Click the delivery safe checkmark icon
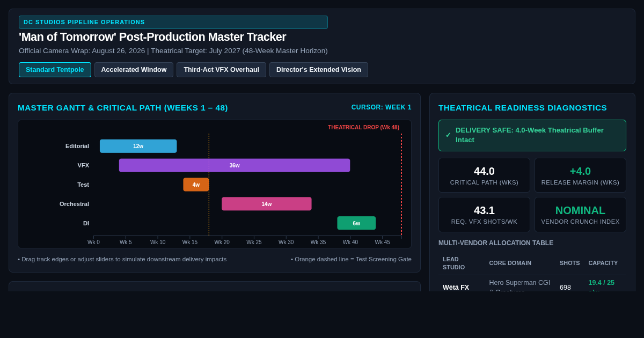644x338 pixels. tap(448, 135)
